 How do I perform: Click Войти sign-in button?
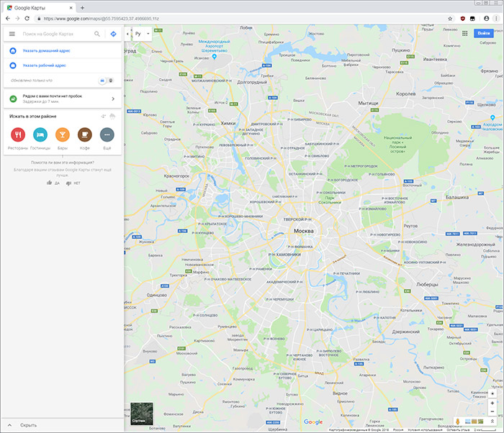pyautogui.click(x=483, y=33)
